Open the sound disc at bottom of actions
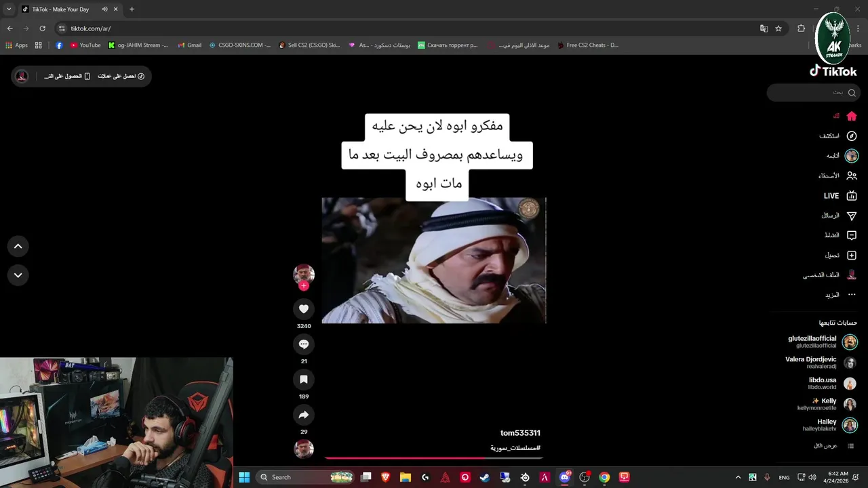Image resolution: width=868 pixels, height=488 pixels. click(x=304, y=449)
